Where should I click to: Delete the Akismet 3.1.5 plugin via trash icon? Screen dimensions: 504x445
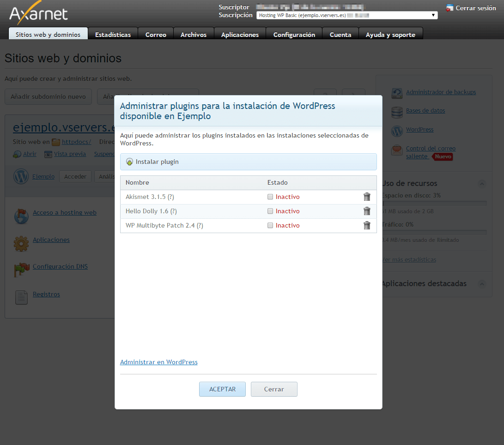[x=367, y=197]
